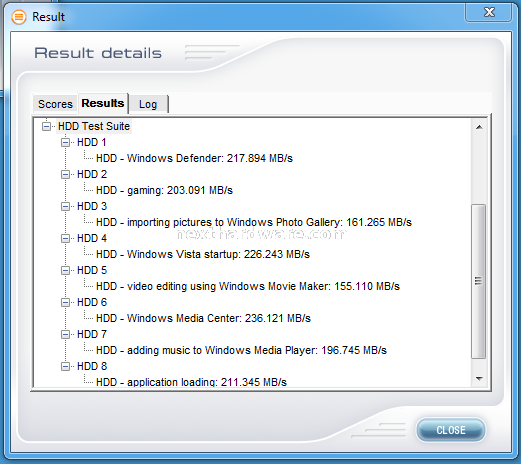Collapse the HDD 5 tree node
Viewport: 521px width, 464px height.
[65, 271]
